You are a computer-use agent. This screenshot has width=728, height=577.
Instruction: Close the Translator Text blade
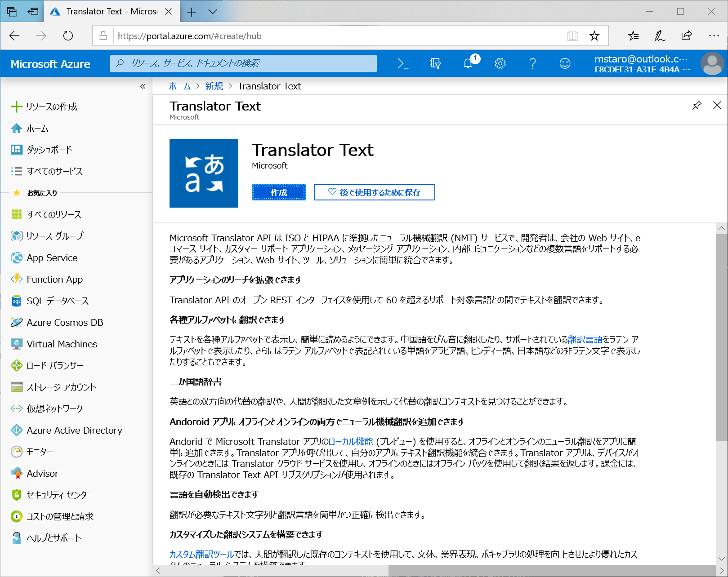pos(717,106)
